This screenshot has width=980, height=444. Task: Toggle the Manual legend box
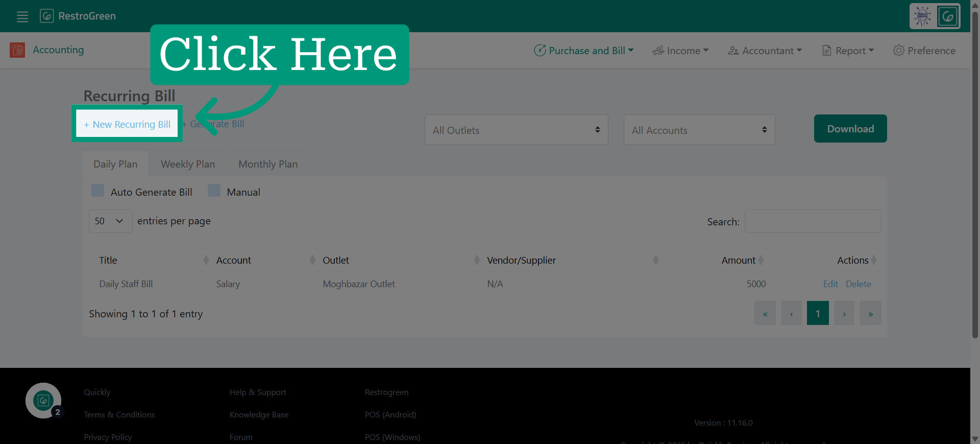point(214,191)
